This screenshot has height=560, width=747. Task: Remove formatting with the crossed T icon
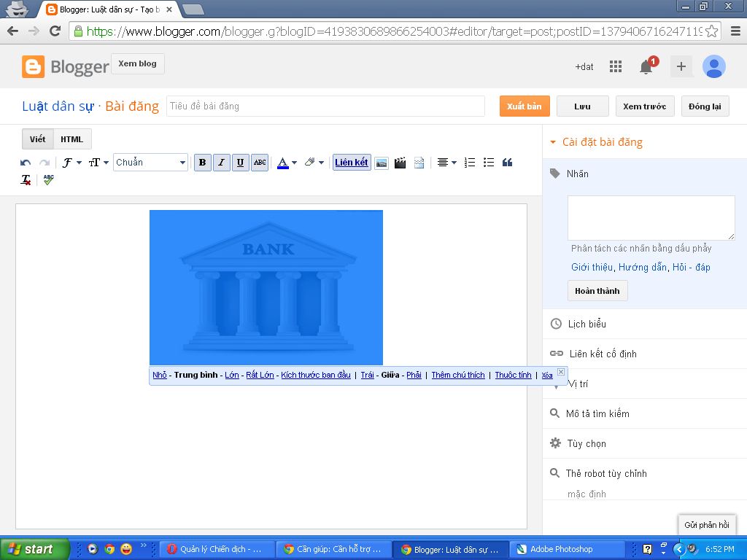(26, 179)
